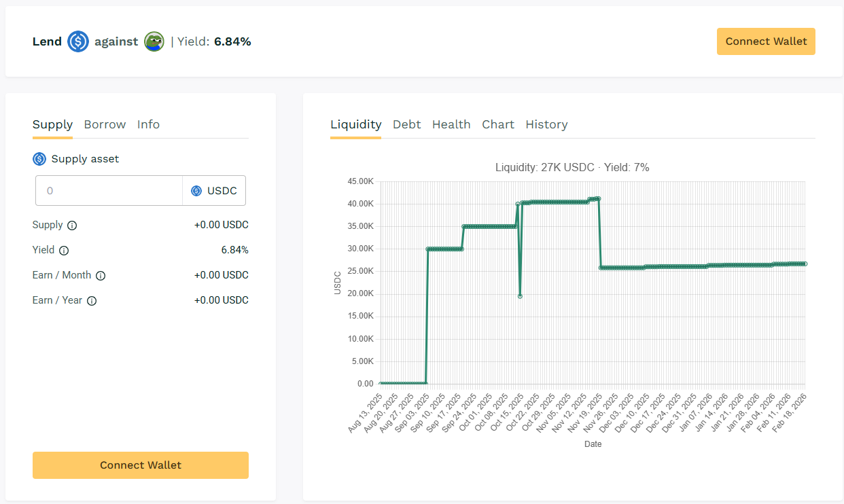Select the Supply tab
The image size is (844, 504).
[x=52, y=124]
